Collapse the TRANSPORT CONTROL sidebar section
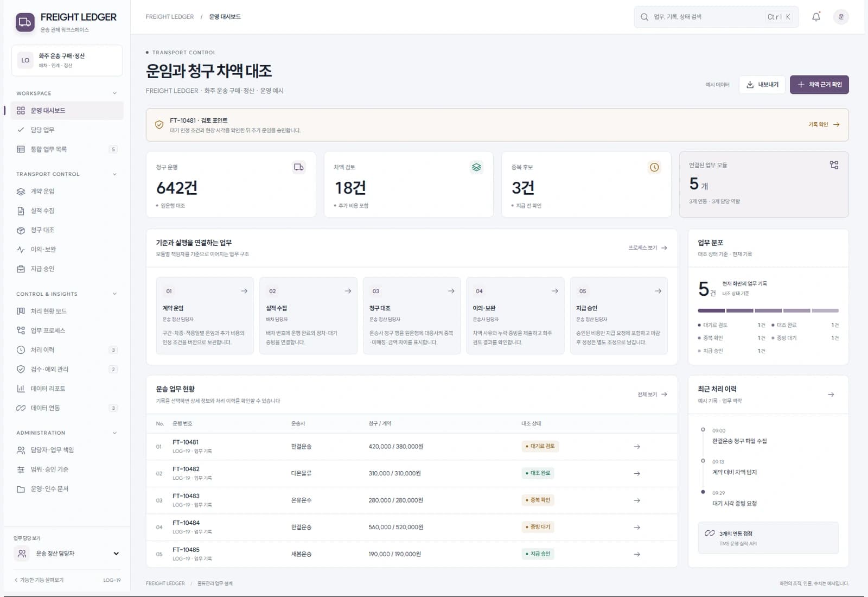 [x=114, y=174]
